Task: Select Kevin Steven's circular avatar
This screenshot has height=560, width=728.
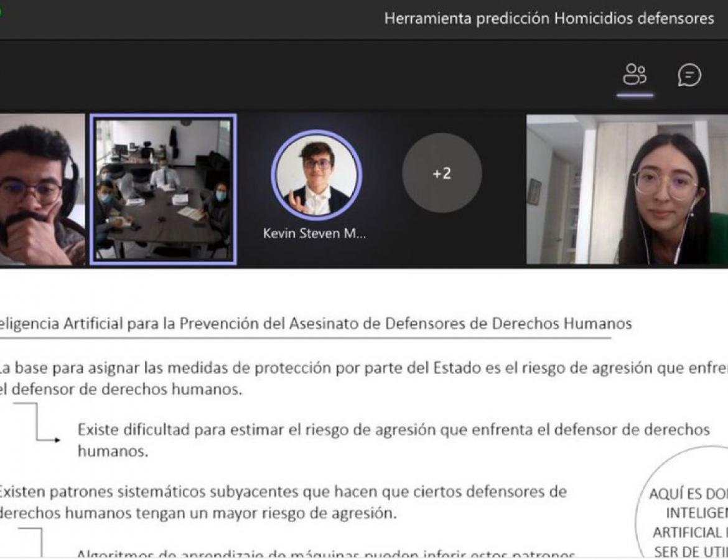Action: click(317, 175)
